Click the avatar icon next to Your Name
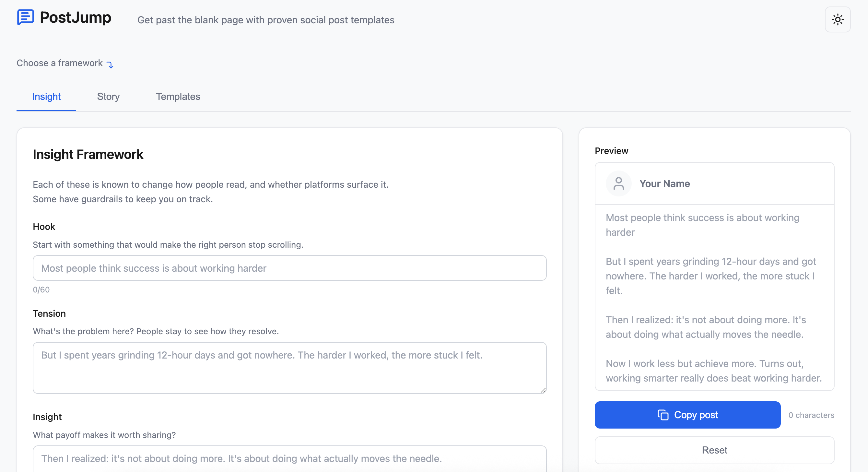Screen dimensions: 868x472 pos(618,183)
